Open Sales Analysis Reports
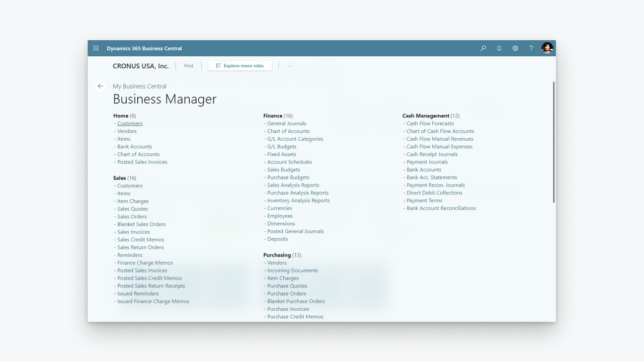 tap(293, 185)
